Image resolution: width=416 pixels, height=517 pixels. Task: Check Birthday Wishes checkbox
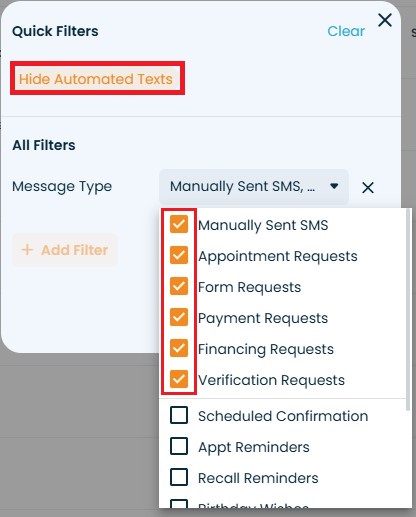179,504
